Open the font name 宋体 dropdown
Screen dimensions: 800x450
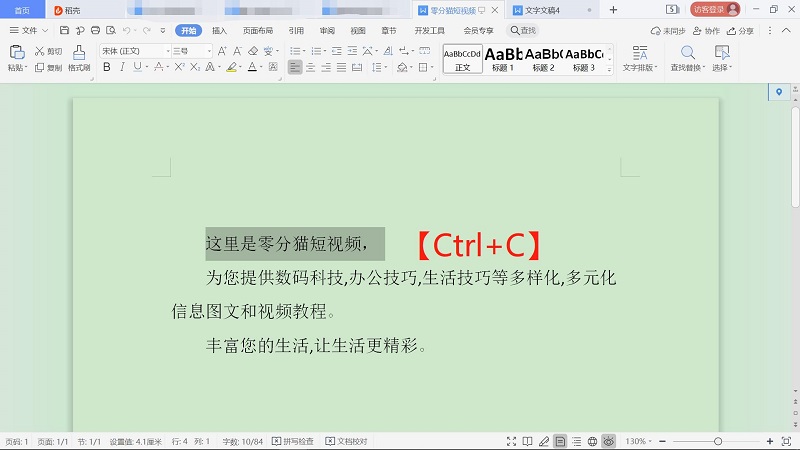[135, 51]
